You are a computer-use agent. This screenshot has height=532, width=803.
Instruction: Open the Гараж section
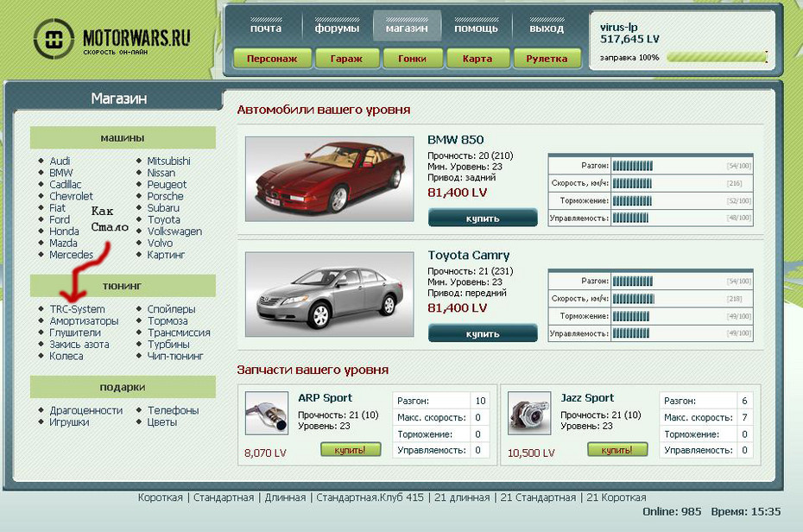[347, 59]
